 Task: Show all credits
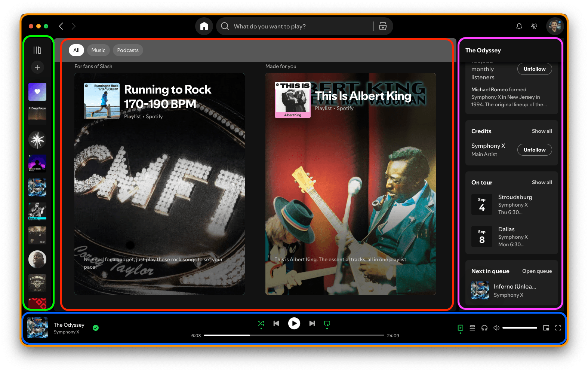point(542,131)
